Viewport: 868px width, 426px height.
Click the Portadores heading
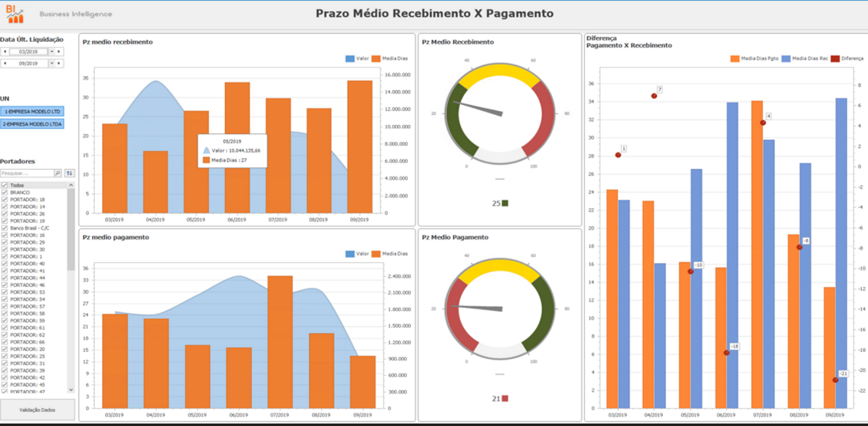[17, 162]
